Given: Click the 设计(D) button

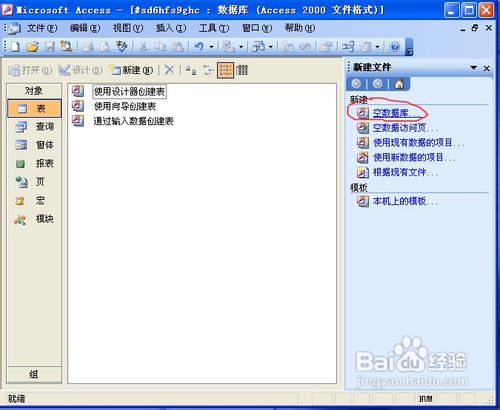Looking at the screenshot, I should (x=80, y=70).
